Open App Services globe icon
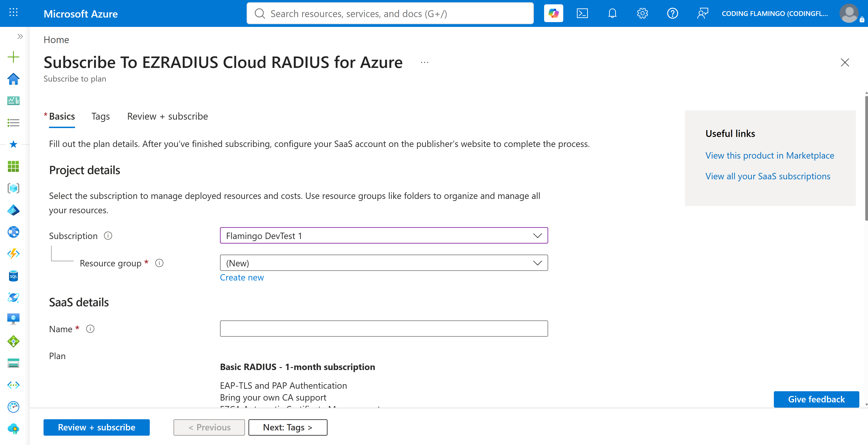The image size is (868, 445). pos(13,232)
